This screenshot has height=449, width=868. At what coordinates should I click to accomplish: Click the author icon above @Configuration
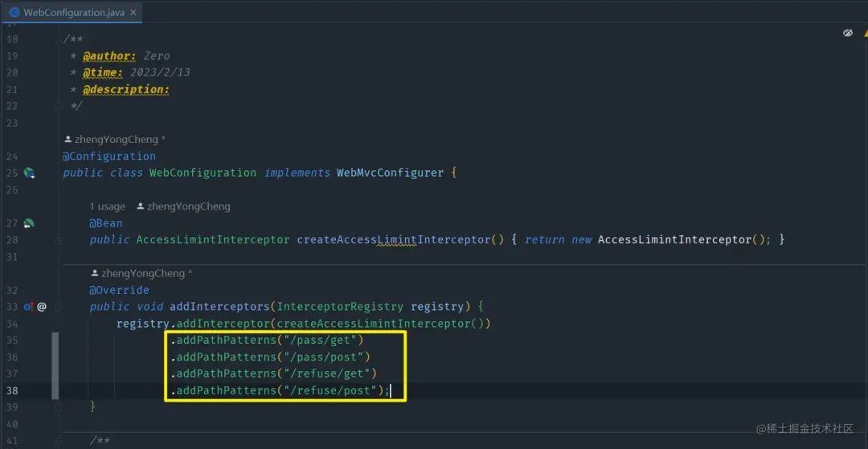pyautogui.click(x=68, y=139)
